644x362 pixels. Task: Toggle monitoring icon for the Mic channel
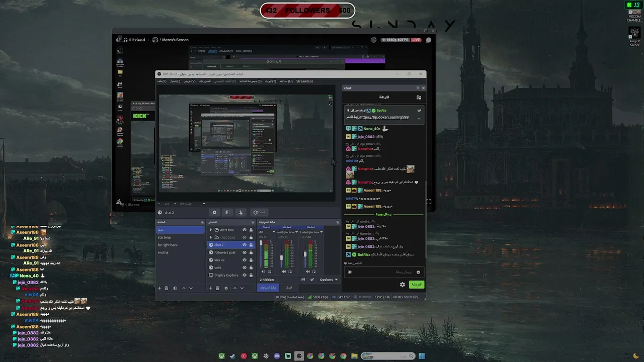point(269,271)
